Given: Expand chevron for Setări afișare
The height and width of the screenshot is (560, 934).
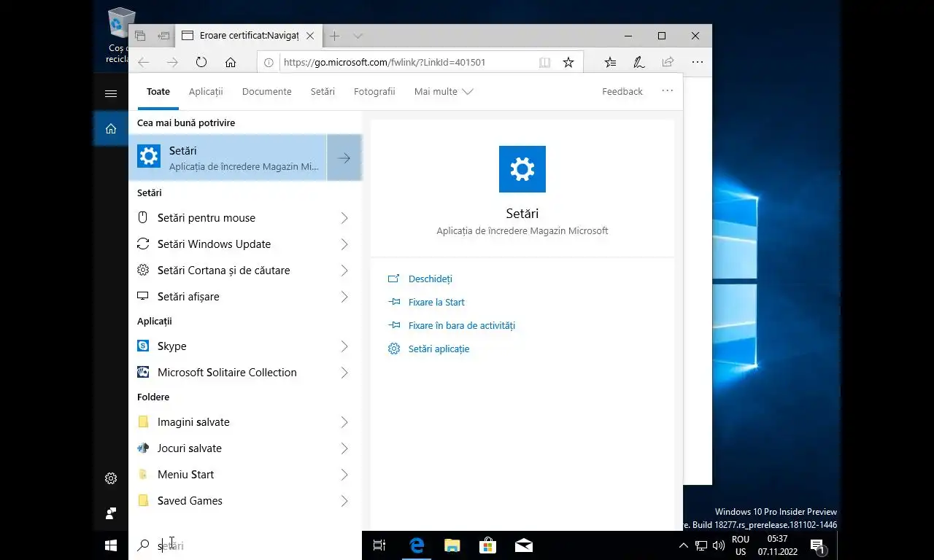Looking at the screenshot, I should 344,297.
